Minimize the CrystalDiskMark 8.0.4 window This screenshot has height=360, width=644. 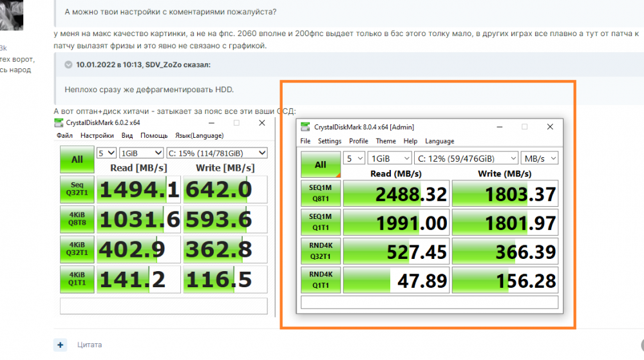click(x=500, y=127)
